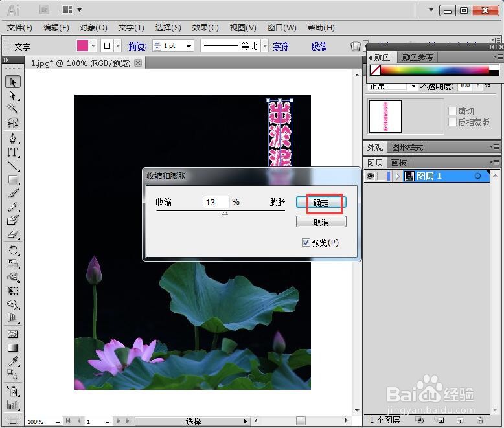Select the Direct Selection tool
504x428 pixels.
(x=13, y=96)
